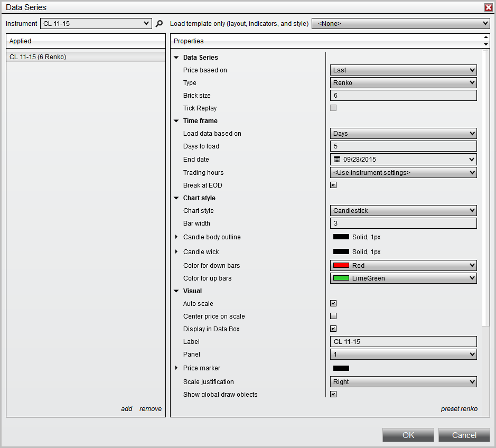Click the add link

127,409
